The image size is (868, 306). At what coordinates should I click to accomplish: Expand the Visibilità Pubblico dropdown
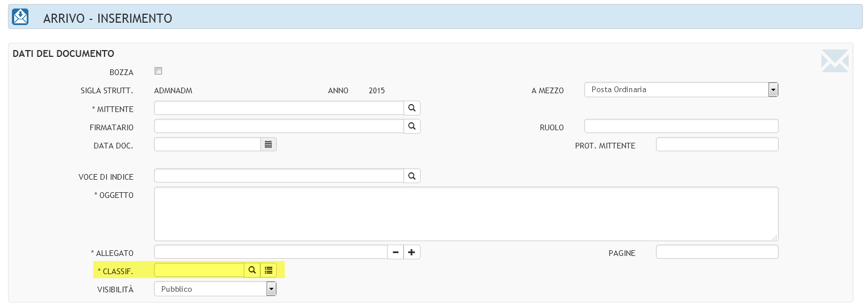[x=215, y=289]
